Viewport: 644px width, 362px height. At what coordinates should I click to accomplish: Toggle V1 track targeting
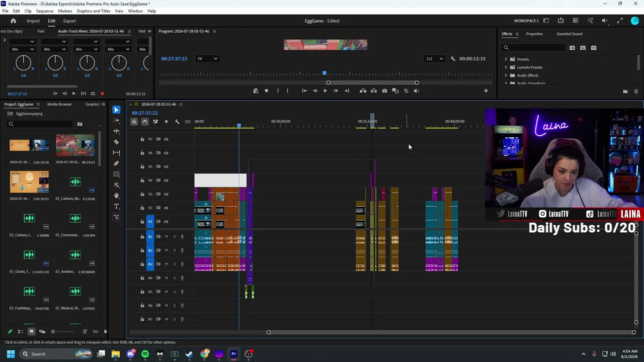point(150,222)
